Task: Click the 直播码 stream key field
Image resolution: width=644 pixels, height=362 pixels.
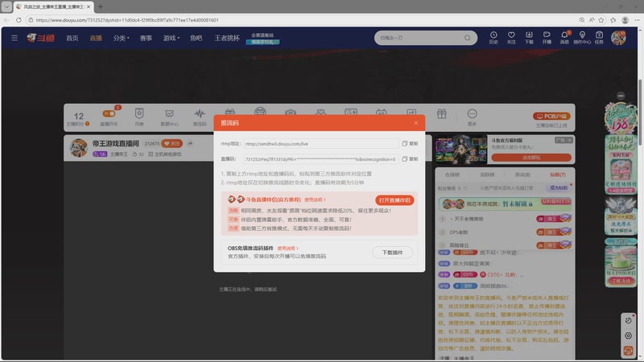Action: (x=320, y=158)
